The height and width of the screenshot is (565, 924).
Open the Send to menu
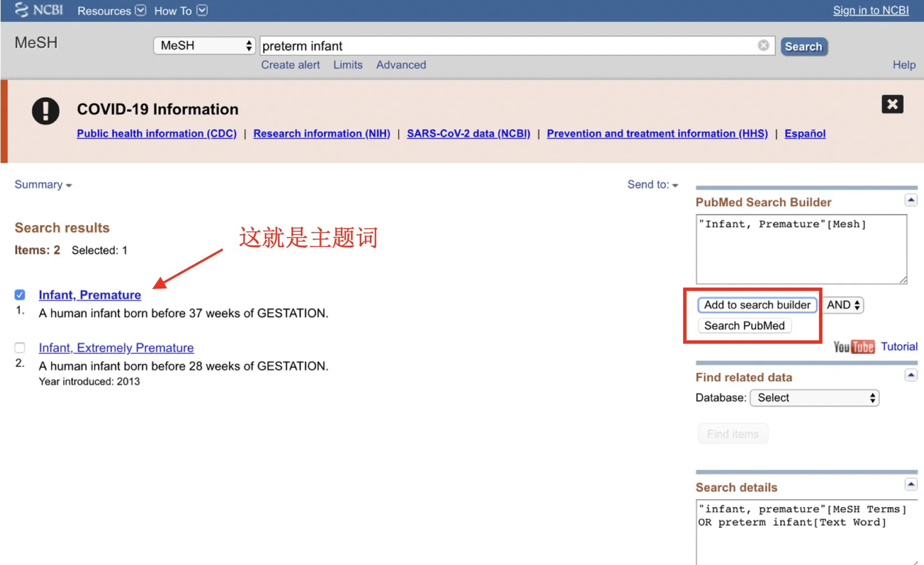tap(653, 185)
